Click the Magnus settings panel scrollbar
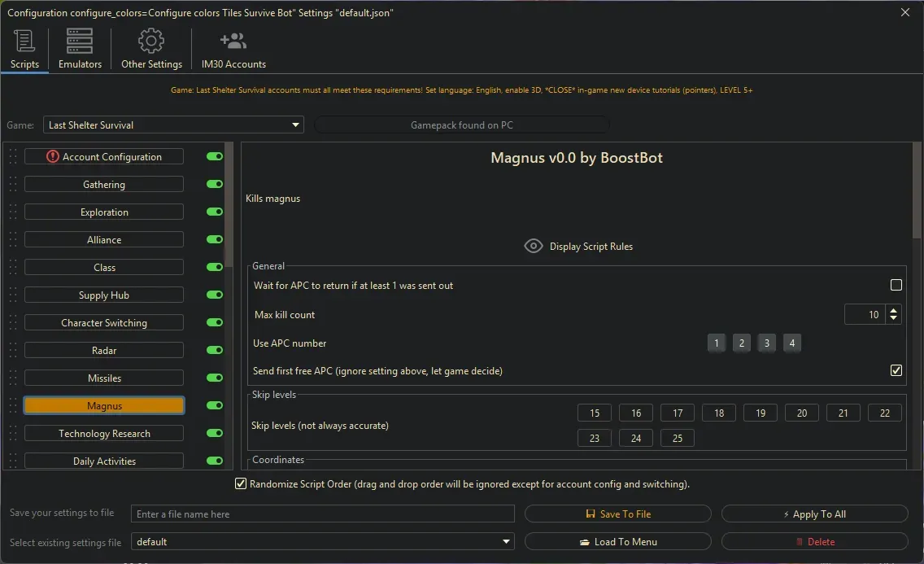This screenshot has width=924, height=564. point(917,190)
